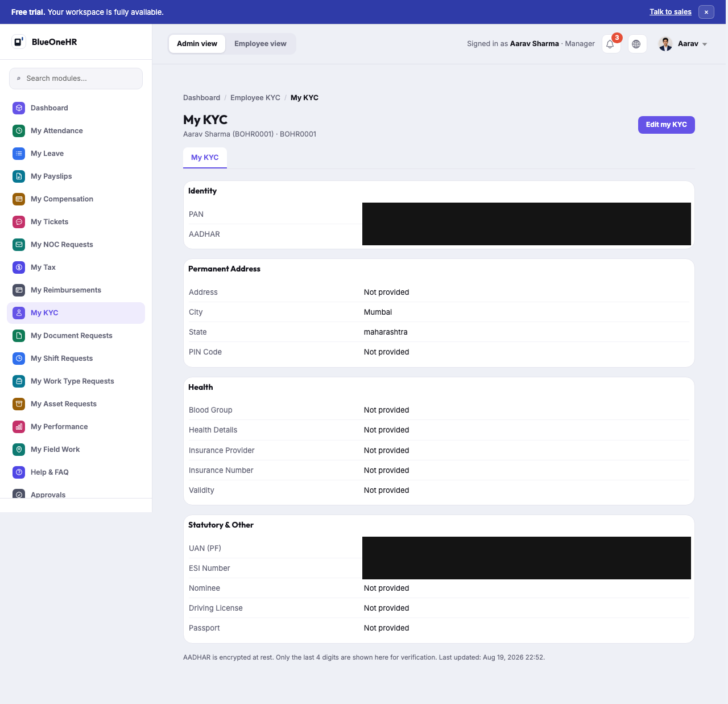This screenshot has height=704, width=728.
Task: Go to My Leave module
Action: tap(76, 153)
